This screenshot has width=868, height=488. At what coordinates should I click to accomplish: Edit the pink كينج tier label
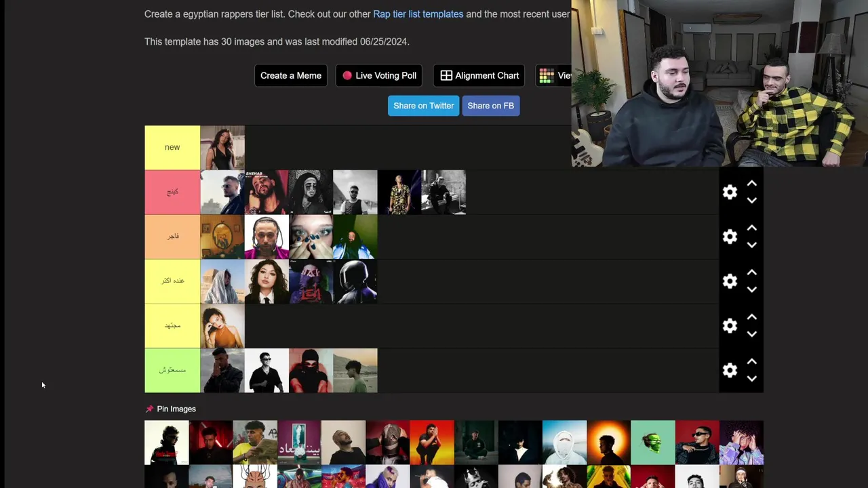(x=172, y=192)
